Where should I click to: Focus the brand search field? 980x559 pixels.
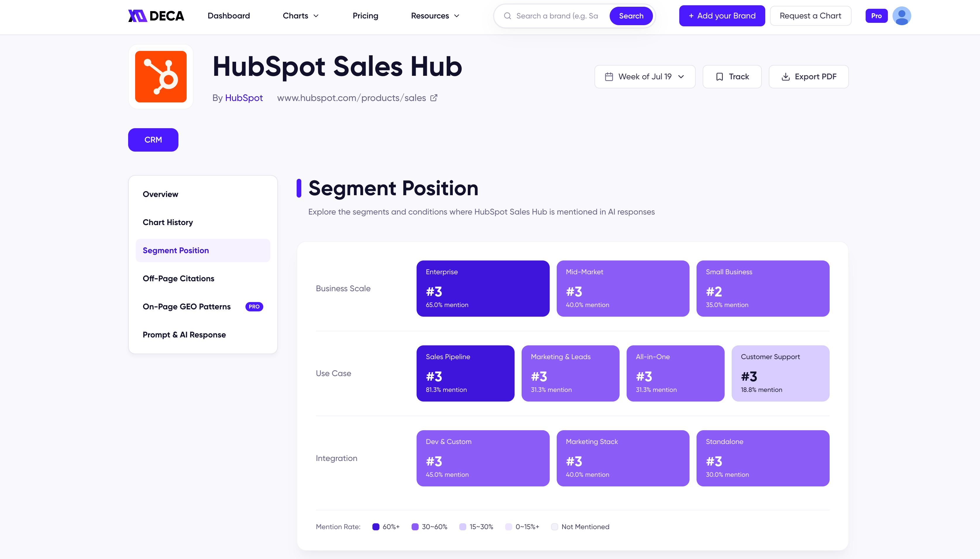coord(557,16)
